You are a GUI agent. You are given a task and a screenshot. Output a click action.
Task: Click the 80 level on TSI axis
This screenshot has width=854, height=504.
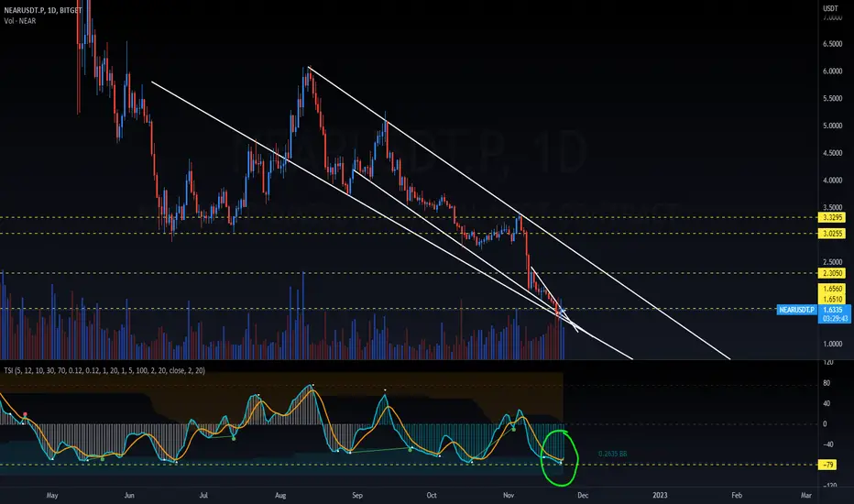pyautogui.click(x=827, y=384)
